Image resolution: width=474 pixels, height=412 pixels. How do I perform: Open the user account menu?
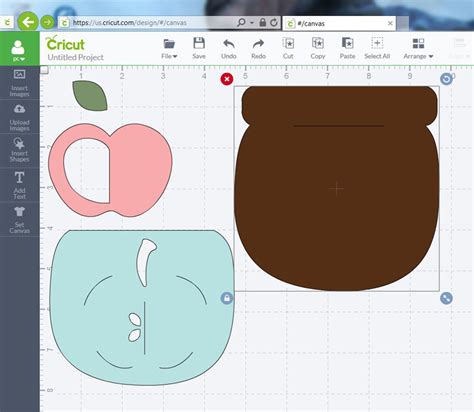click(18, 50)
